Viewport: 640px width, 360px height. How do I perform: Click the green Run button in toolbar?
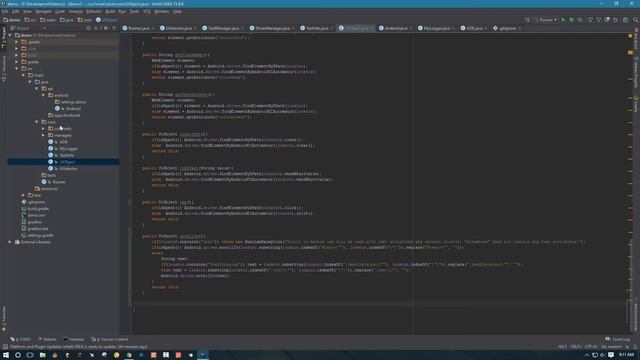563,20
